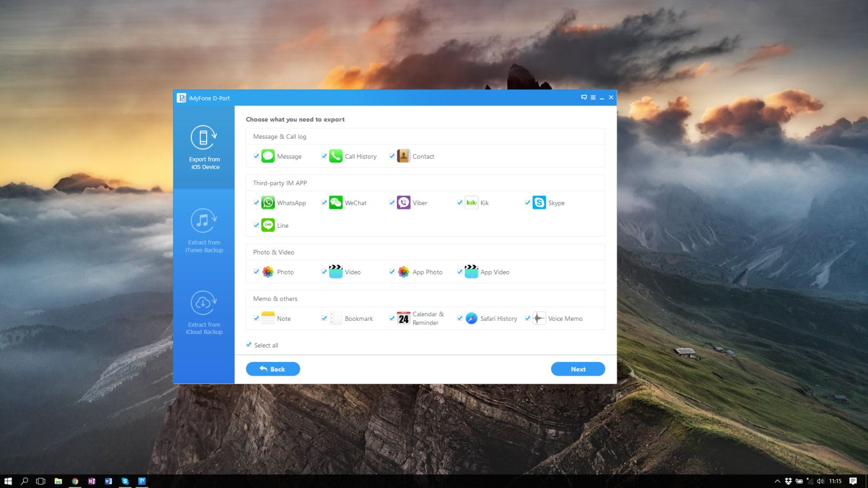Toggle the Video checkbox
This screenshot has height=488, width=868.
[x=324, y=272]
